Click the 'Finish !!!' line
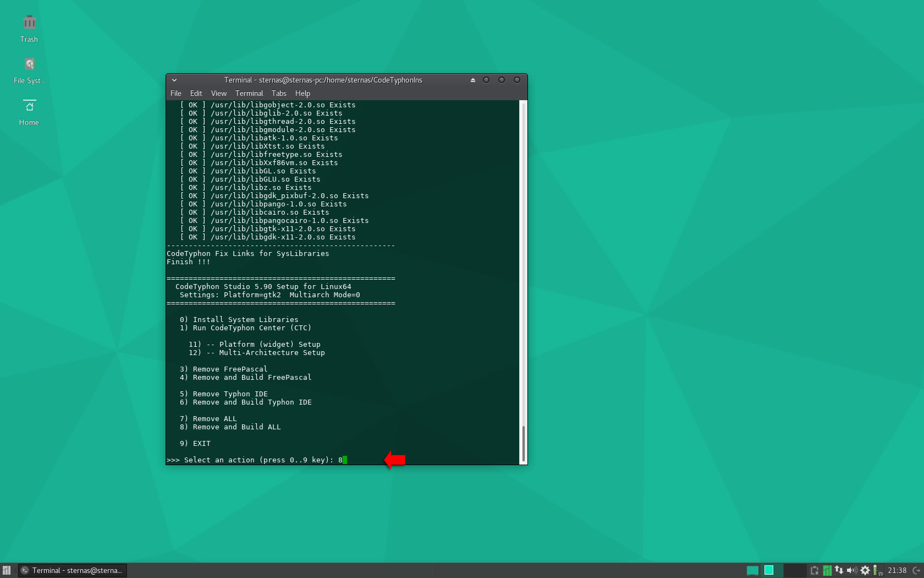The height and width of the screenshot is (578, 924). tap(189, 262)
